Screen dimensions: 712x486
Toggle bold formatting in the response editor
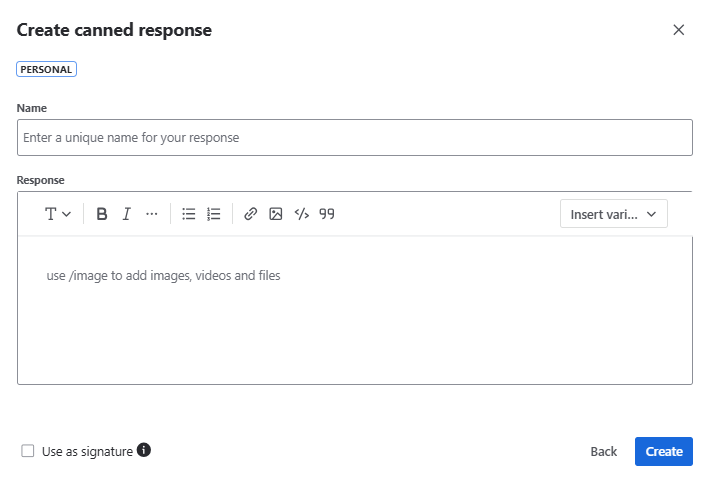click(x=102, y=214)
